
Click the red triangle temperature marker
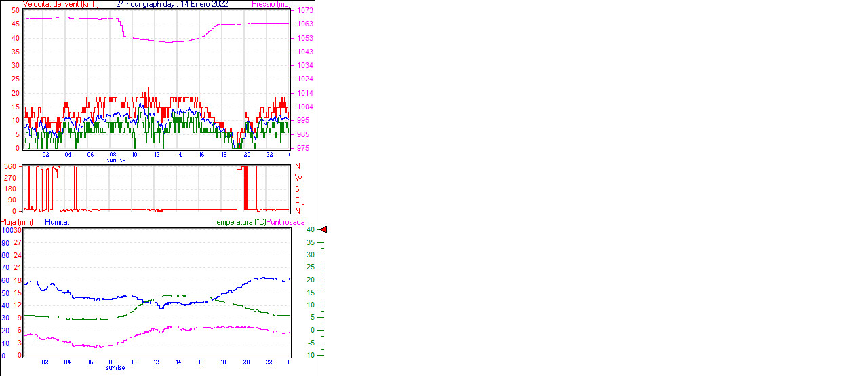click(x=323, y=230)
